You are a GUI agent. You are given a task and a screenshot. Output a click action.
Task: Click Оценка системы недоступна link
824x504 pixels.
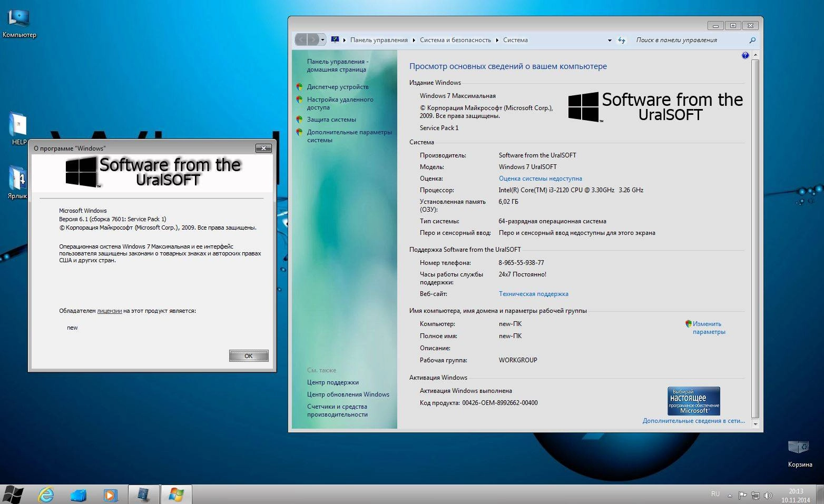click(x=540, y=179)
